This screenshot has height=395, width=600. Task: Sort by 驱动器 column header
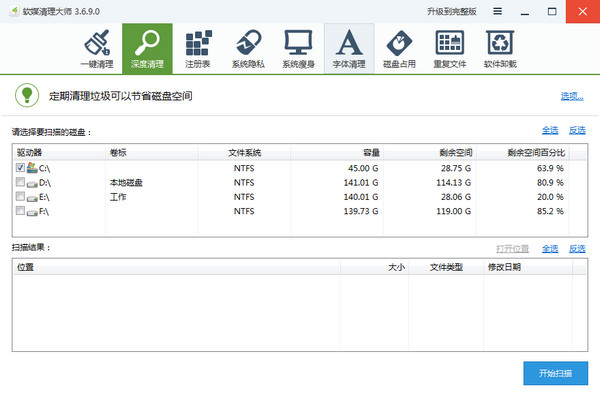pyautogui.click(x=59, y=153)
